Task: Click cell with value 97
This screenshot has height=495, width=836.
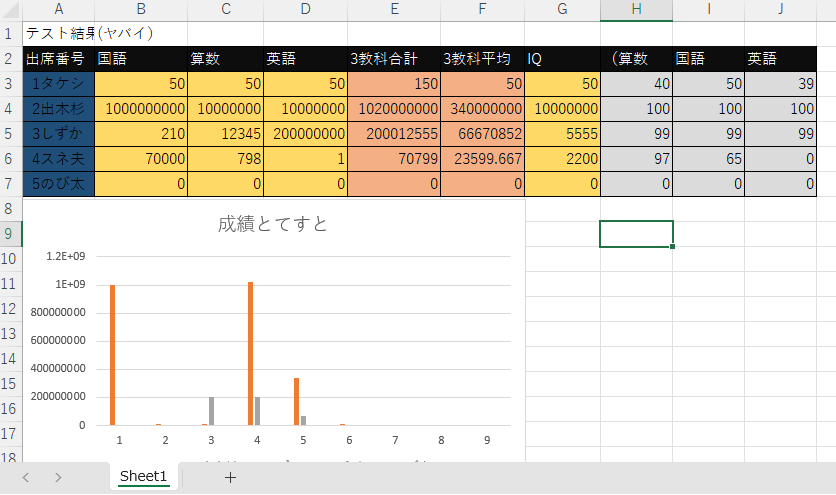Action: tap(637, 159)
